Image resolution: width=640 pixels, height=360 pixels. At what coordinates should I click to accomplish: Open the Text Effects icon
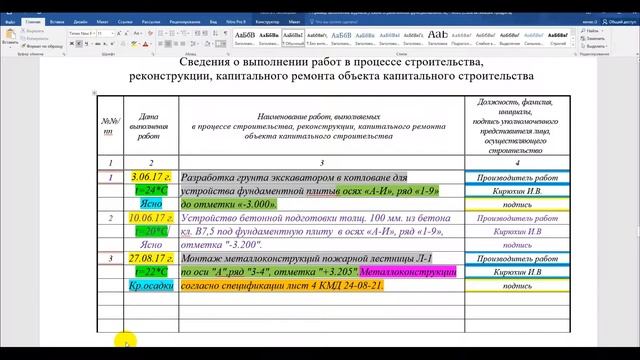point(123,44)
